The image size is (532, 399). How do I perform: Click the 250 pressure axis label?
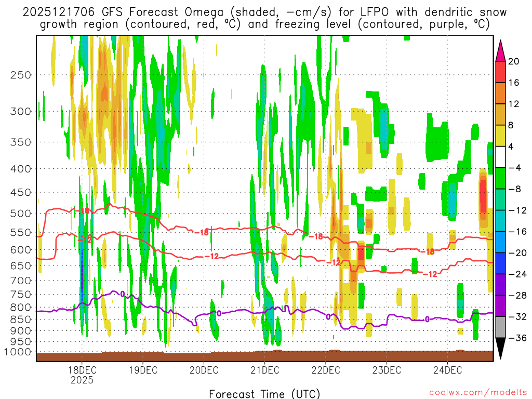click(21, 75)
